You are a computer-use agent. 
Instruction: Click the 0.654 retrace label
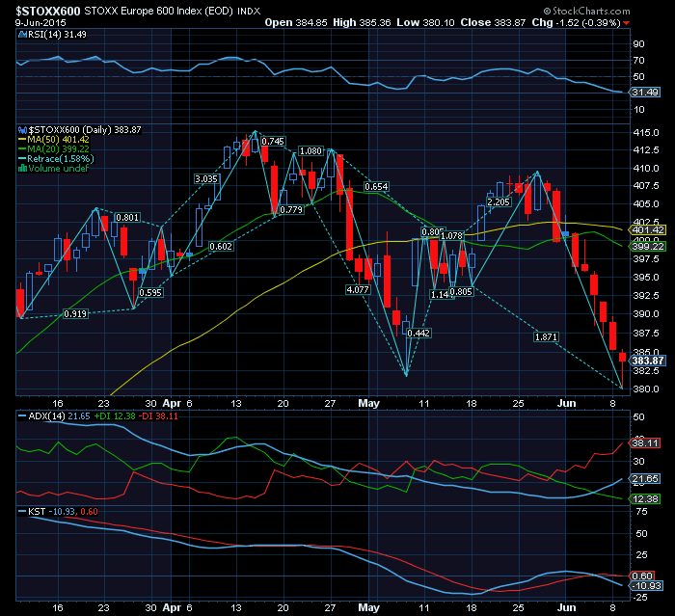376,186
